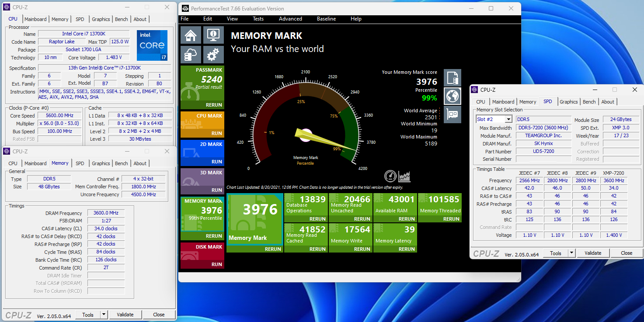Viewport: 644px width, 322px height.
Task: Click Validate in CPU-Z Memory window
Action: [125, 315]
